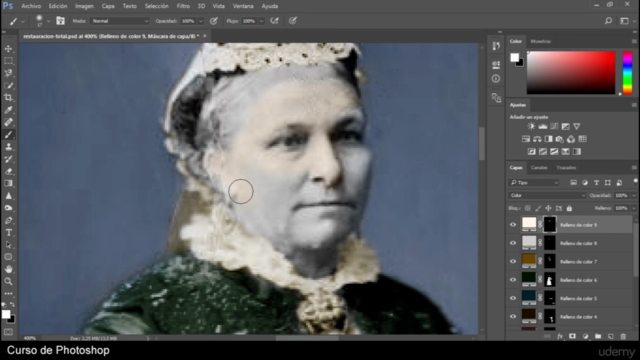Click the layer styles fx icon
Image resolution: width=640 pixels, height=360 pixels.
pos(560,336)
